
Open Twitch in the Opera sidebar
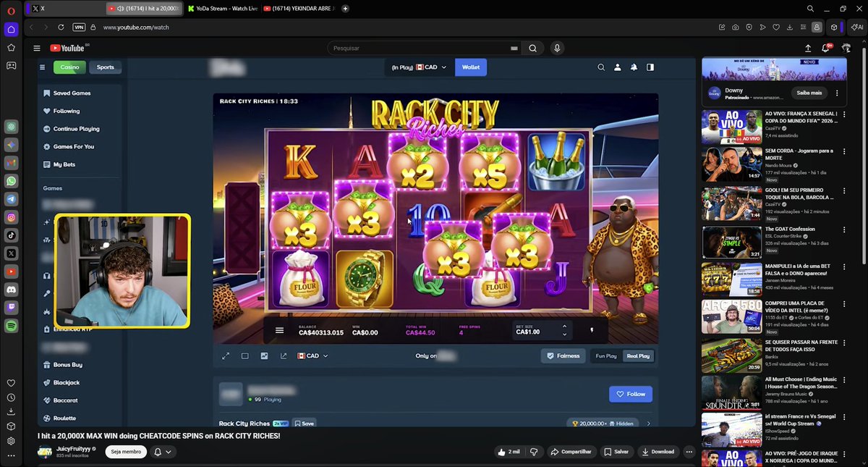point(11,308)
